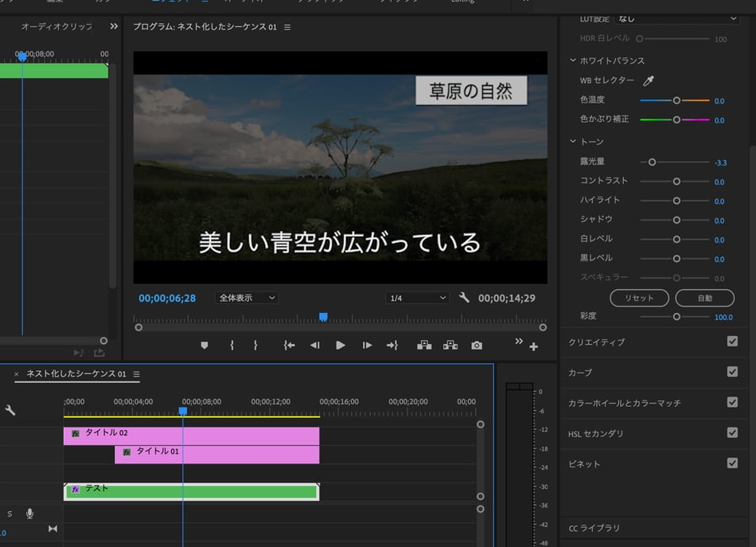This screenshot has height=547, width=756.
Task: Select the ネスト化したシーケンス 01 timeline tab
Action: (x=76, y=374)
